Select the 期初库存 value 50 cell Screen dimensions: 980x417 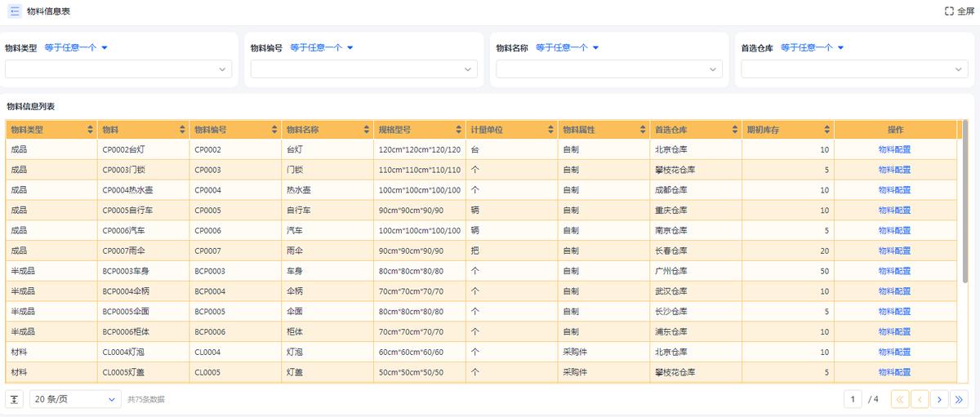point(788,271)
